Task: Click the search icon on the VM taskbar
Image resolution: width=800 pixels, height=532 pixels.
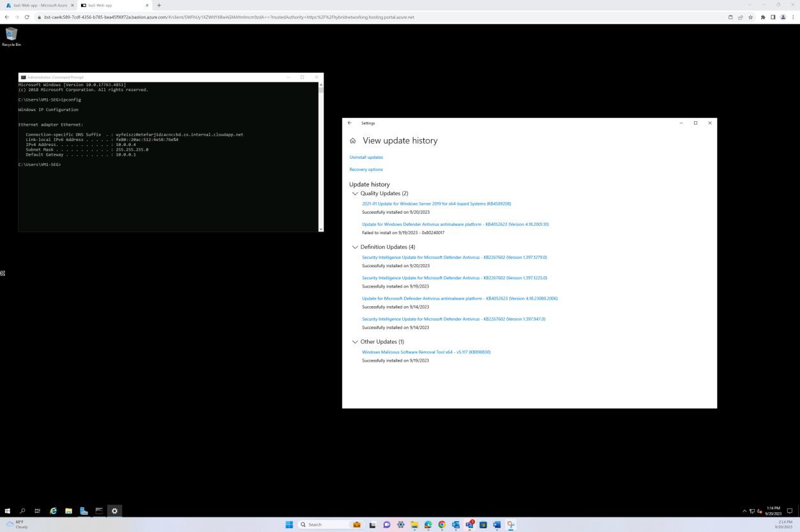Action: point(22,511)
